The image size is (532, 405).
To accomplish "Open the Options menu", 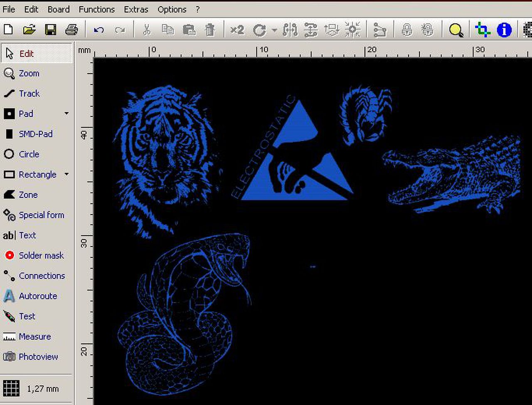I will click(x=172, y=9).
